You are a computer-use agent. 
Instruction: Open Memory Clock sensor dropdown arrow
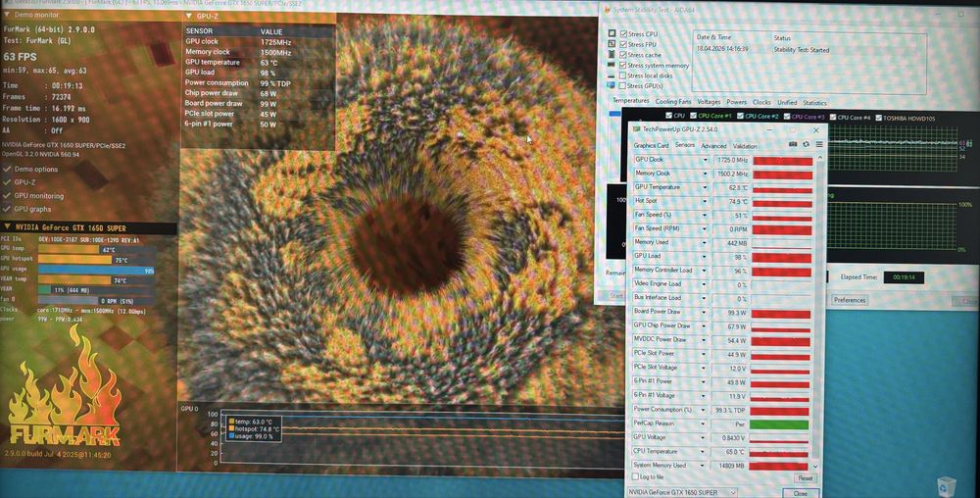tap(705, 174)
